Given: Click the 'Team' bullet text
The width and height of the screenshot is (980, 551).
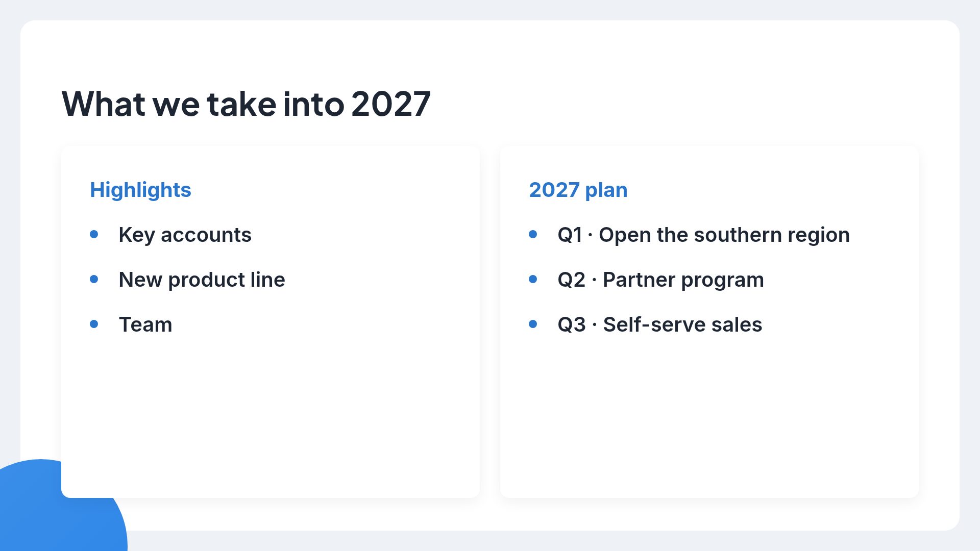Looking at the screenshot, I should 145,324.
